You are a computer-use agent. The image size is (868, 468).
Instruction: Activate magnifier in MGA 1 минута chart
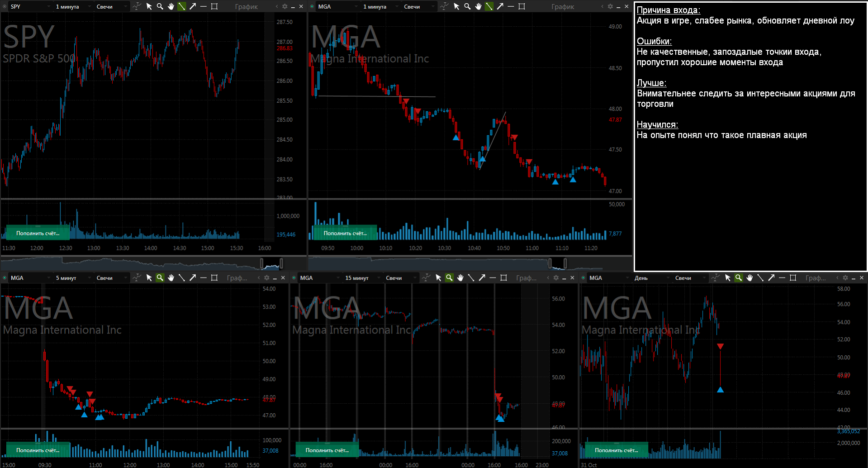point(467,6)
